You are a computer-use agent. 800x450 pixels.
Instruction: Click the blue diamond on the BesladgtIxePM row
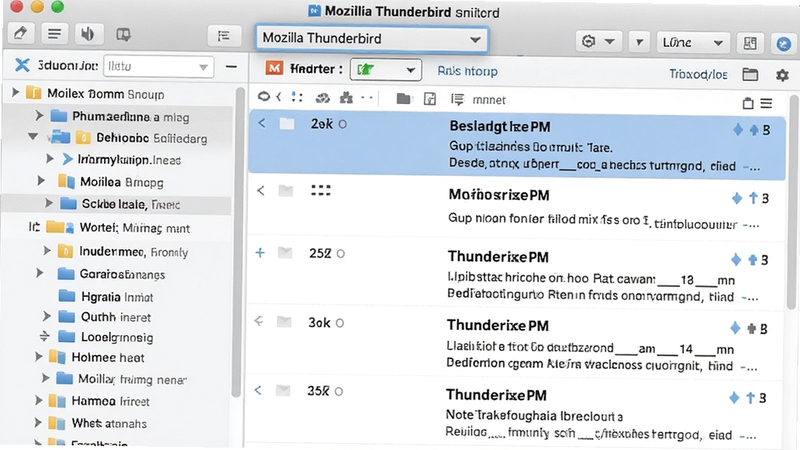tap(738, 130)
